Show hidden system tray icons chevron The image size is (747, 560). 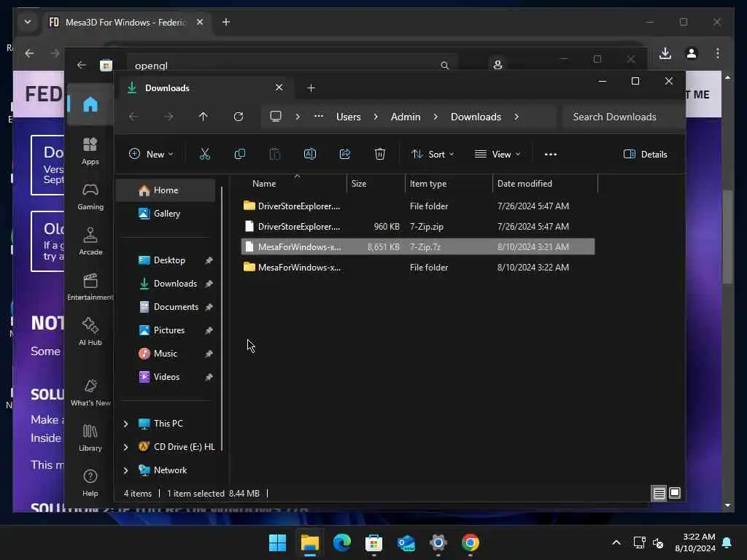tap(616, 542)
